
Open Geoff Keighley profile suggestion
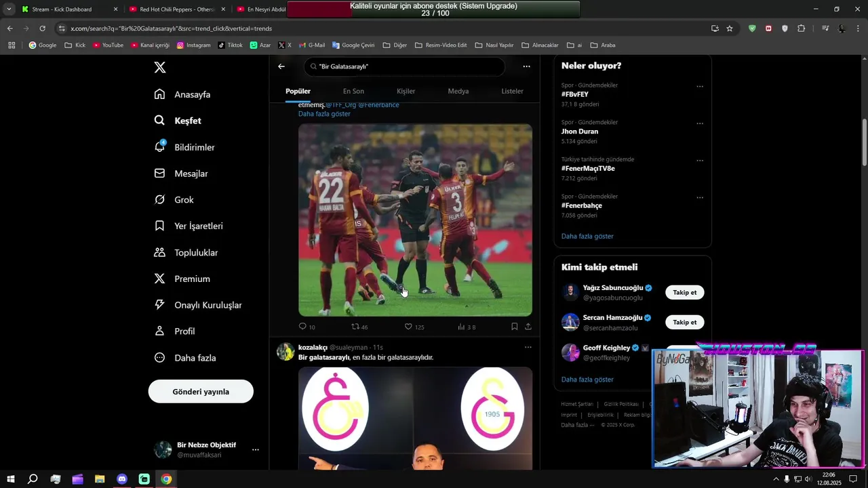pyautogui.click(x=606, y=348)
